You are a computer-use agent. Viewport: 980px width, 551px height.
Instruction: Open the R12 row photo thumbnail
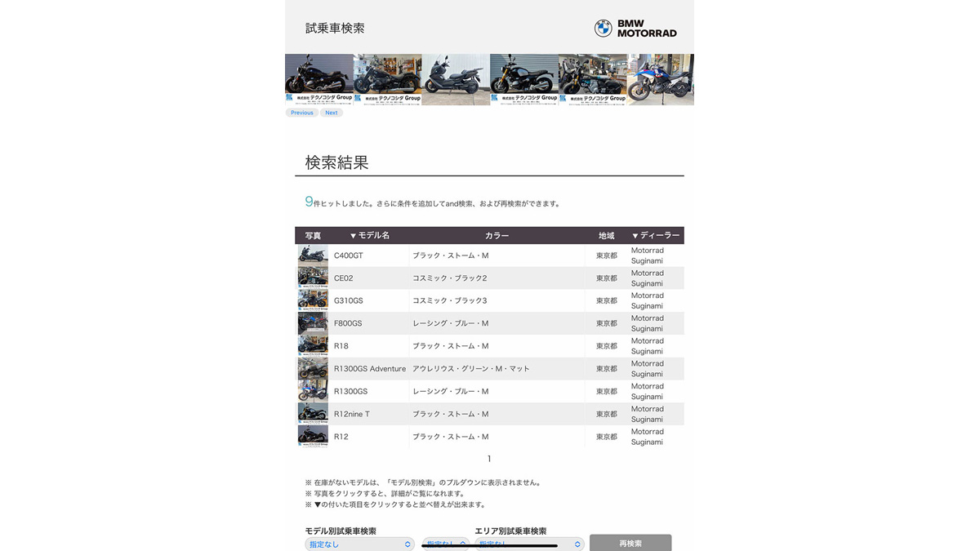[x=313, y=437]
